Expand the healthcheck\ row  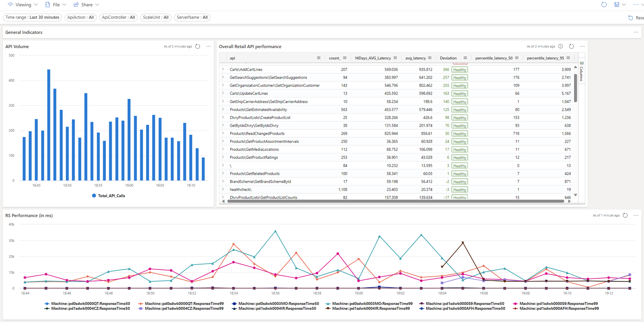pos(223,189)
